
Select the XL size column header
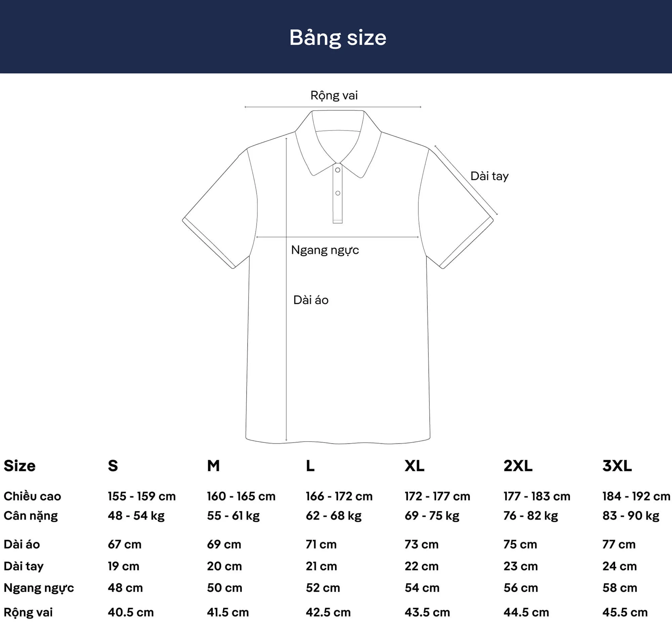pos(414,466)
